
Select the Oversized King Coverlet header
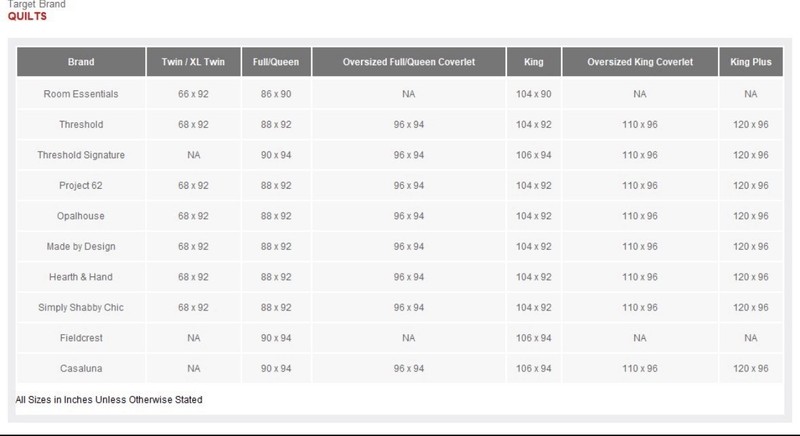(640, 62)
